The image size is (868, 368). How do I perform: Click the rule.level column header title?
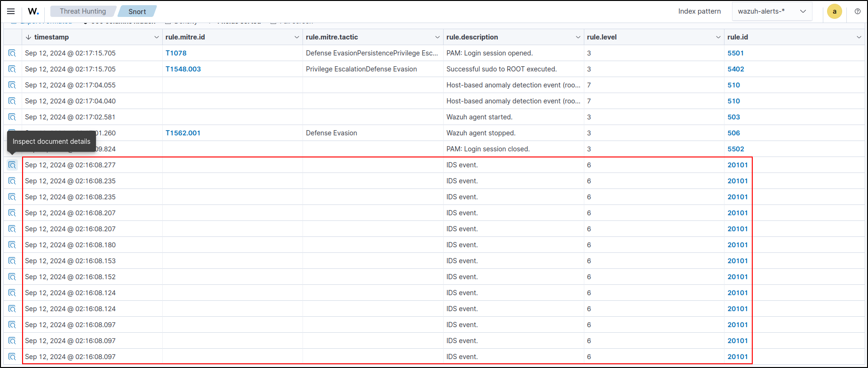point(602,37)
